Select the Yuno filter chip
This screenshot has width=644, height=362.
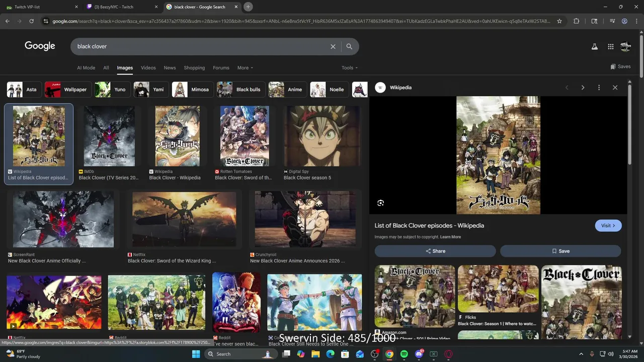pyautogui.click(x=113, y=89)
